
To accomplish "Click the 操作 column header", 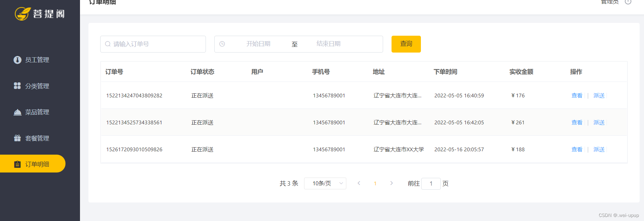I will (576, 72).
